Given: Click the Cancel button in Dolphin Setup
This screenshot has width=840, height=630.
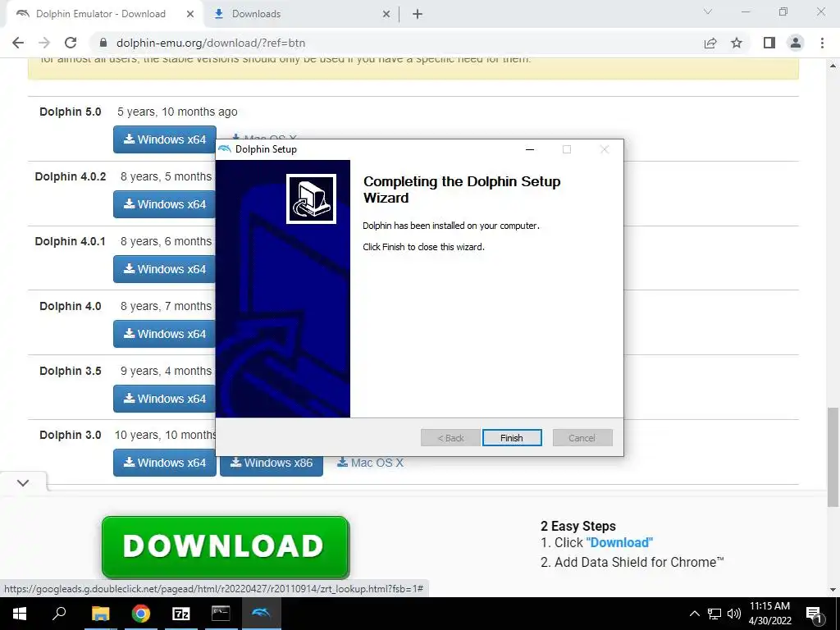Looking at the screenshot, I should tap(582, 438).
